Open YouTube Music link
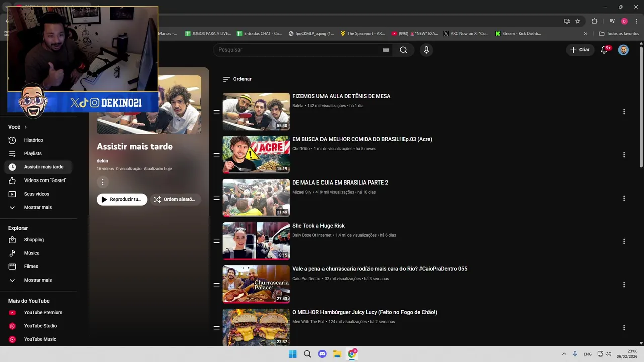 [x=38, y=339]
